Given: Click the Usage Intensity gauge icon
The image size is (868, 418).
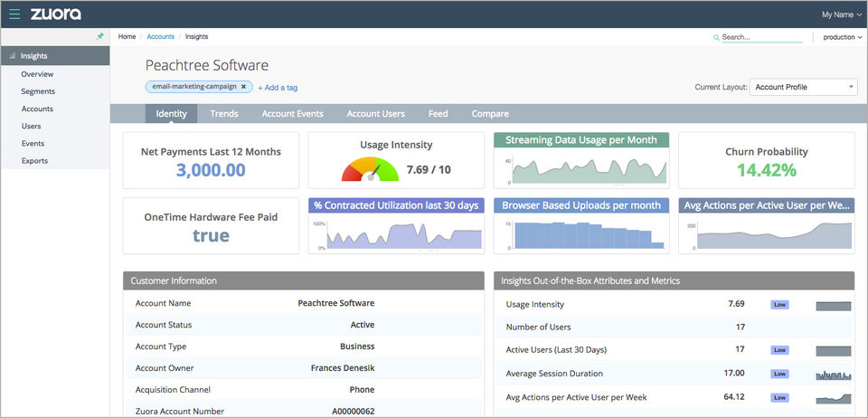Looking at the screenshot, I should point(369,169).
